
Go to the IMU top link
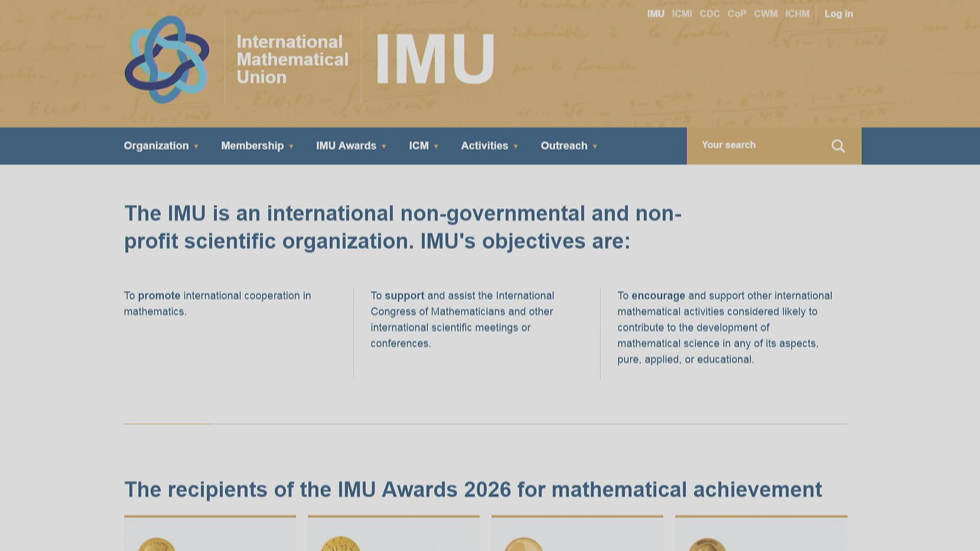pyautogui.click(x=656, y=14)
